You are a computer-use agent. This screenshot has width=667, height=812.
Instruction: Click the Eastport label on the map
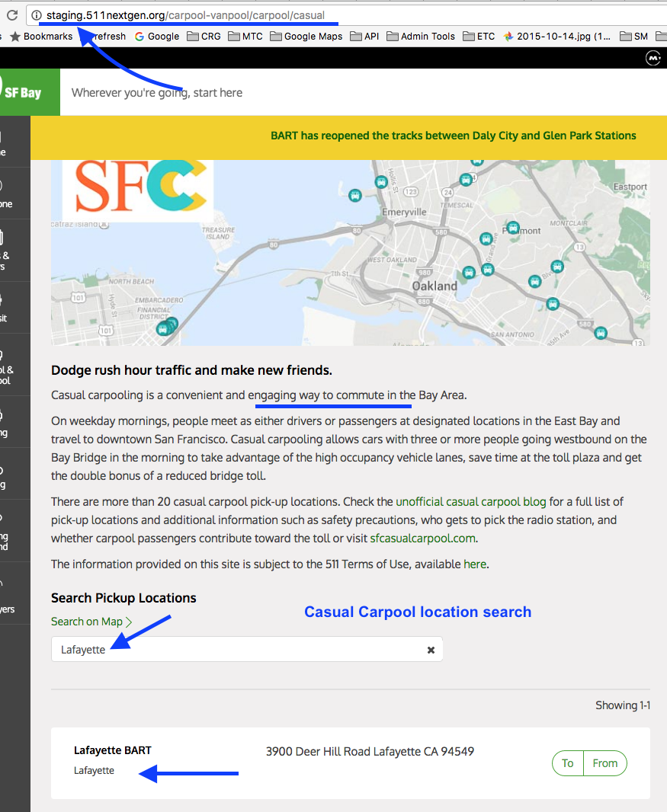(x=630, y=187)
